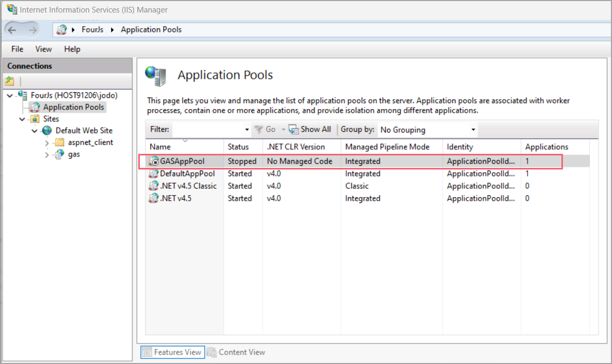This screenshot has width=612, height=364.
Task: Collapse the Sites tree node
Action: tap(23, 118)
